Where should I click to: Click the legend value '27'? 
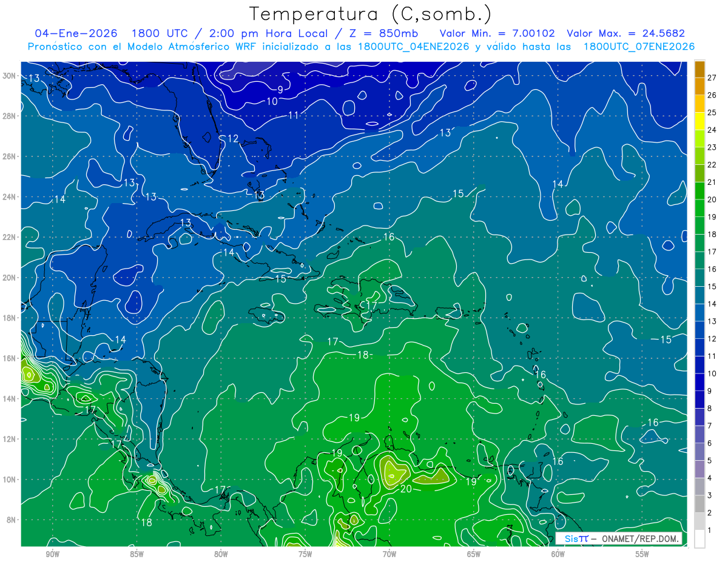click(712, 78)
